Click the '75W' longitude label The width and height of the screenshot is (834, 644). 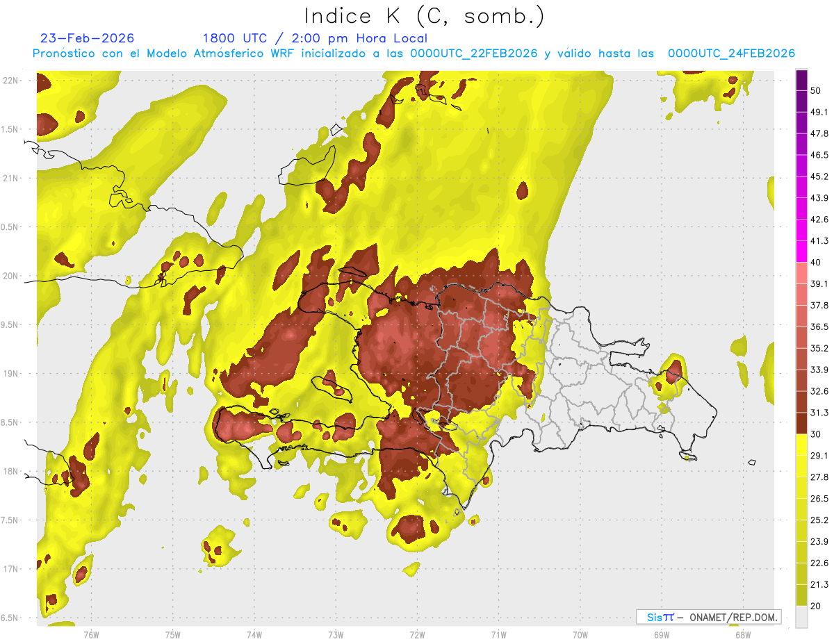click(173, 635)
